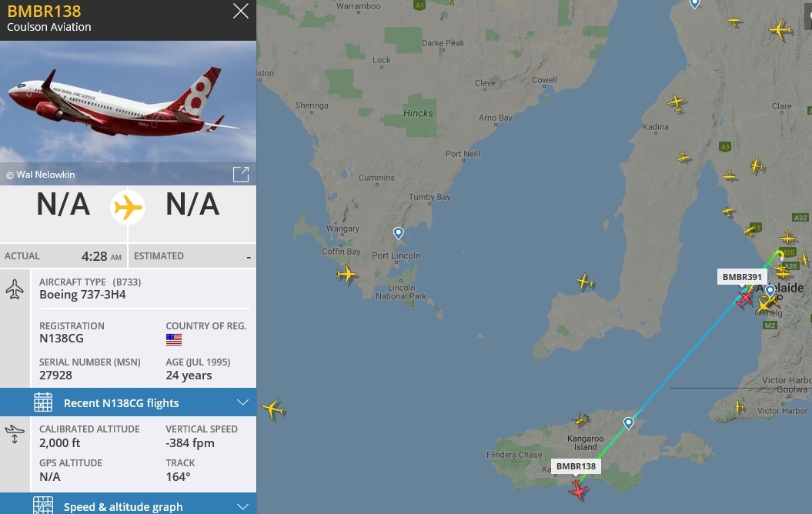Select yellow aircraft in Spencer Gulf waters
The height and width of the screenshot is (514, 812).
pos(585,282)
